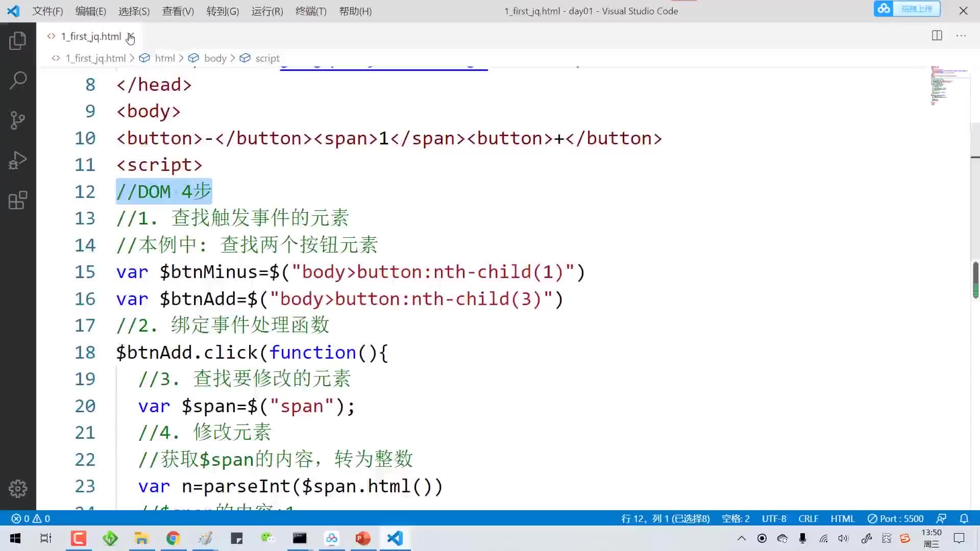
Task: Open the 查看(V) menu
Action: [x=178, y=11]
